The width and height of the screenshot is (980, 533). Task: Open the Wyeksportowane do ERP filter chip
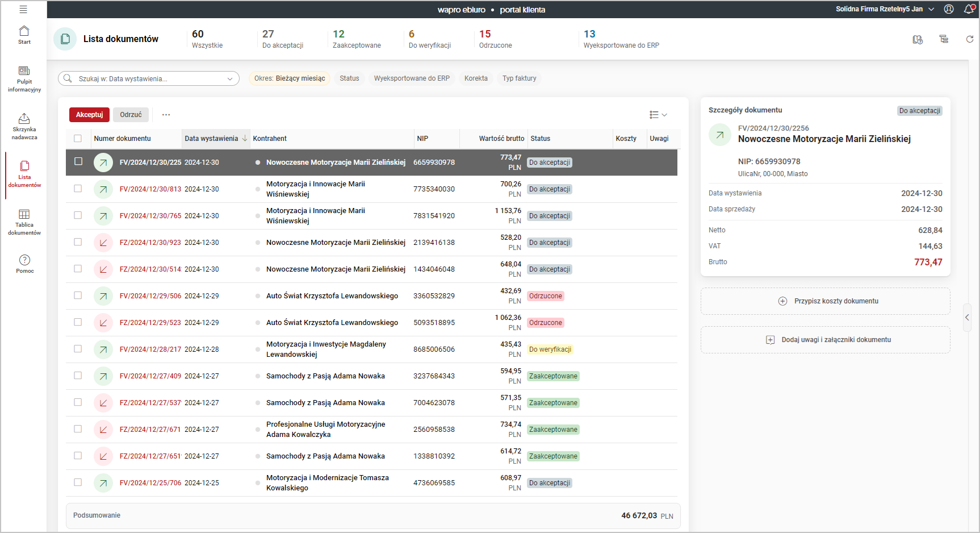pyautogui.click(x=412, y=78)
